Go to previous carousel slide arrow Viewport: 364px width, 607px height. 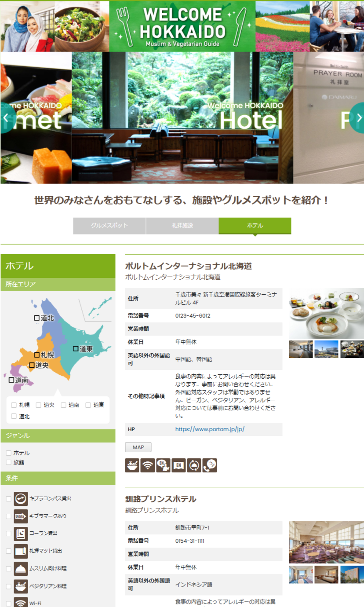tap(6, 118)
